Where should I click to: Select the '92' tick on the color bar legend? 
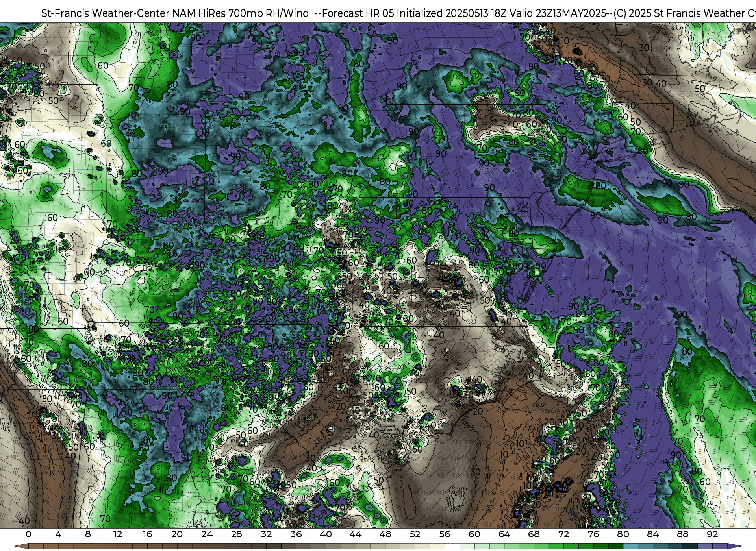tap(712, 534)
